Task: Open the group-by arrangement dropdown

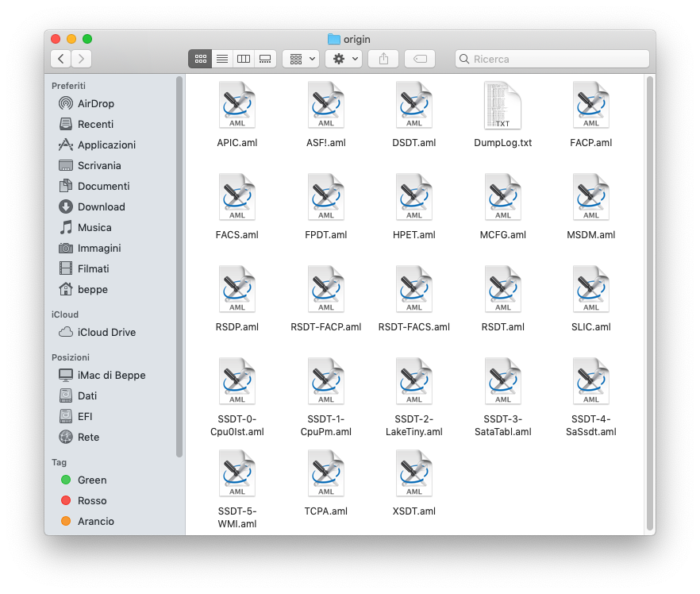Action: (x=301, y=59)
